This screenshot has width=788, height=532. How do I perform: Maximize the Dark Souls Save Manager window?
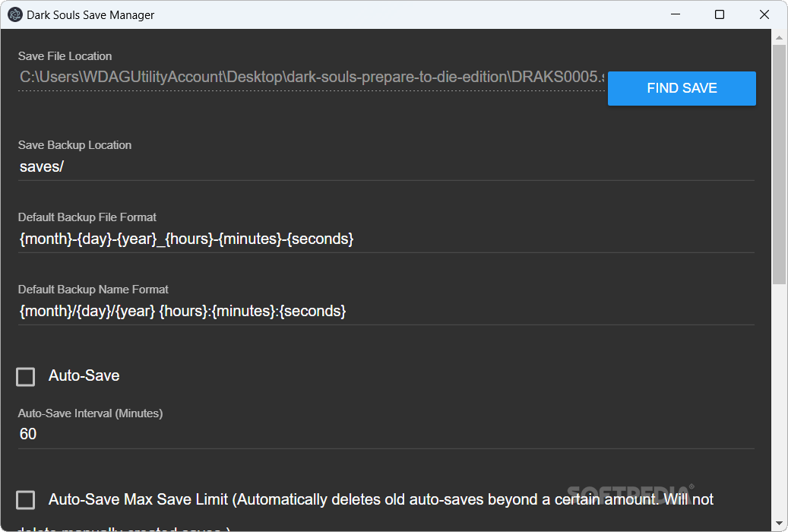pos(720,14)
